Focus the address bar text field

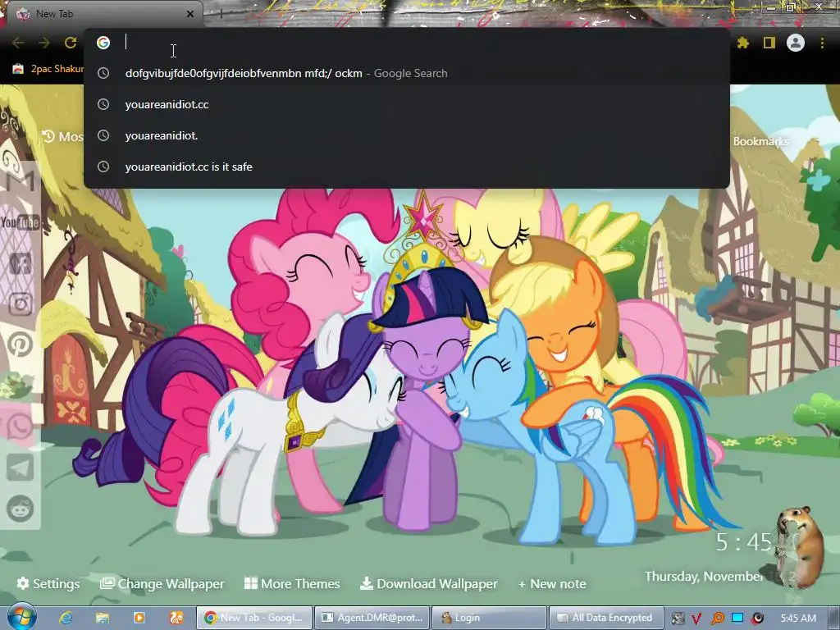coord(423,43)
